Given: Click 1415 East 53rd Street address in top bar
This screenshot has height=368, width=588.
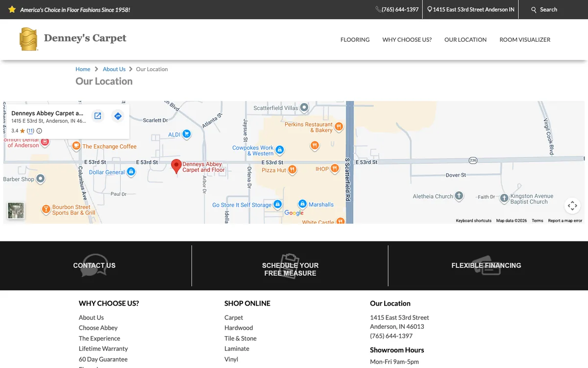Looking at the screenshot, I should click(x=474, y=9).
